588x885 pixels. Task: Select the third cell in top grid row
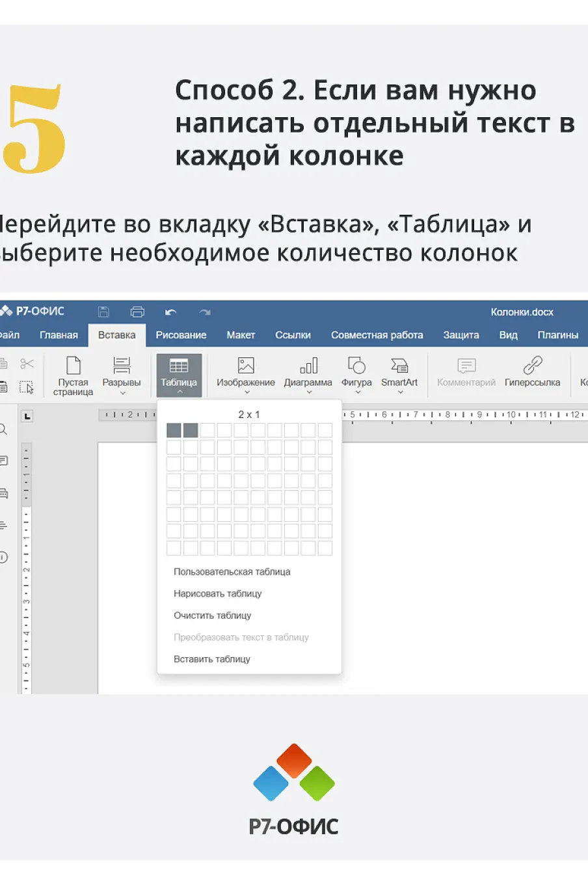[207, 430]
